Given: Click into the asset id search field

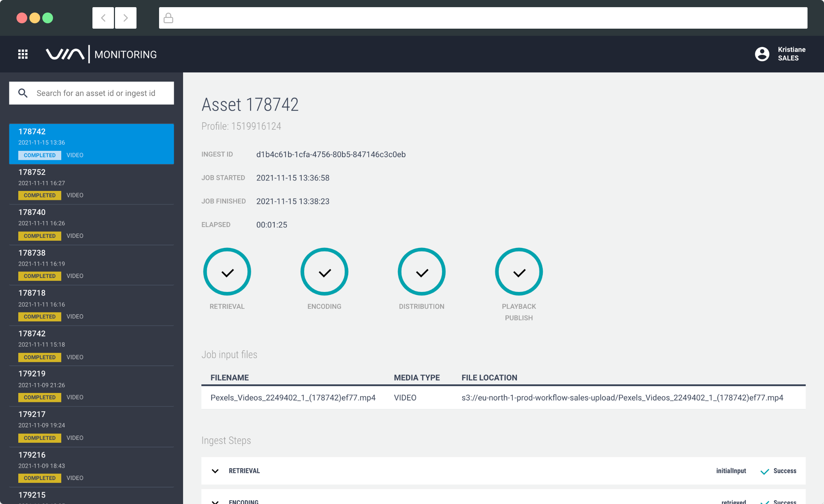Looking at the screenshot, I should point(96,93).
